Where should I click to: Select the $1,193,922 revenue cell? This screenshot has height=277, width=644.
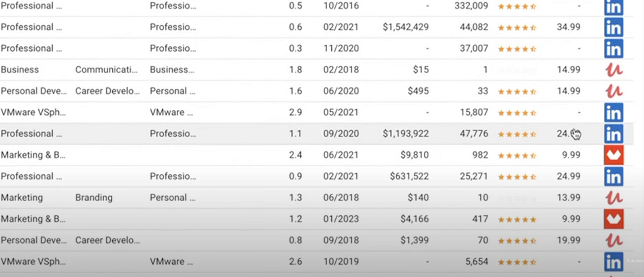coord(405,134)
